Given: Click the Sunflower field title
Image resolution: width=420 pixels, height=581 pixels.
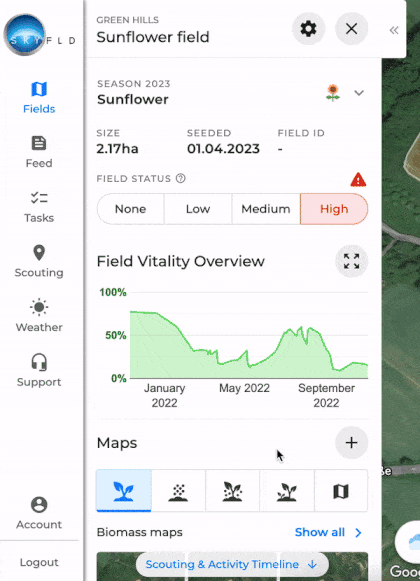Looking at the screenshot, I should coord(153,37).
